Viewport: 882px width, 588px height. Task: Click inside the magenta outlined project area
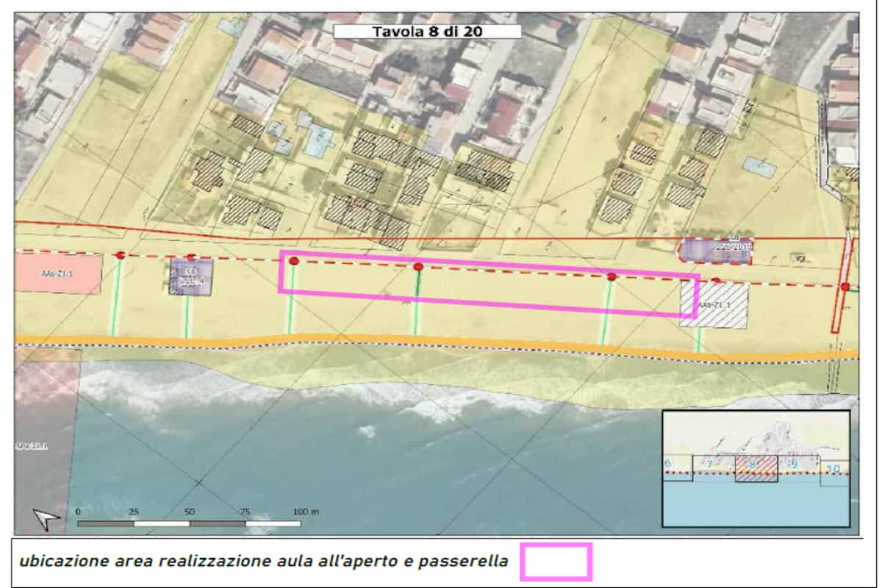click(489, 284)
